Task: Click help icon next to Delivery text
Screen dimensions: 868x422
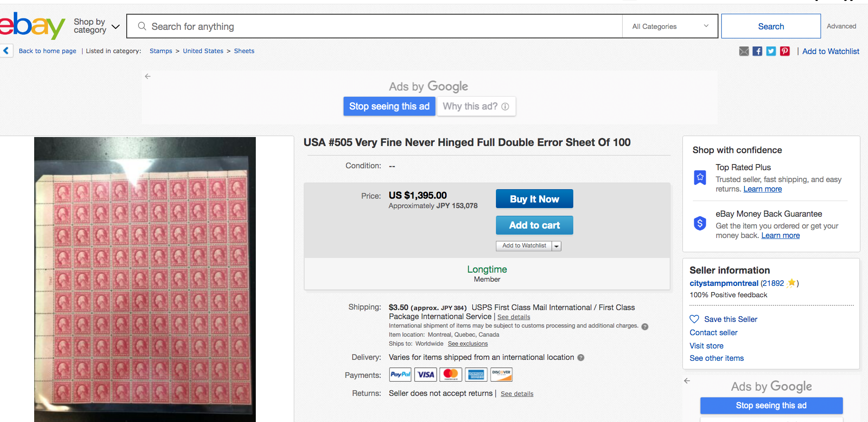Action: [581, 358]
